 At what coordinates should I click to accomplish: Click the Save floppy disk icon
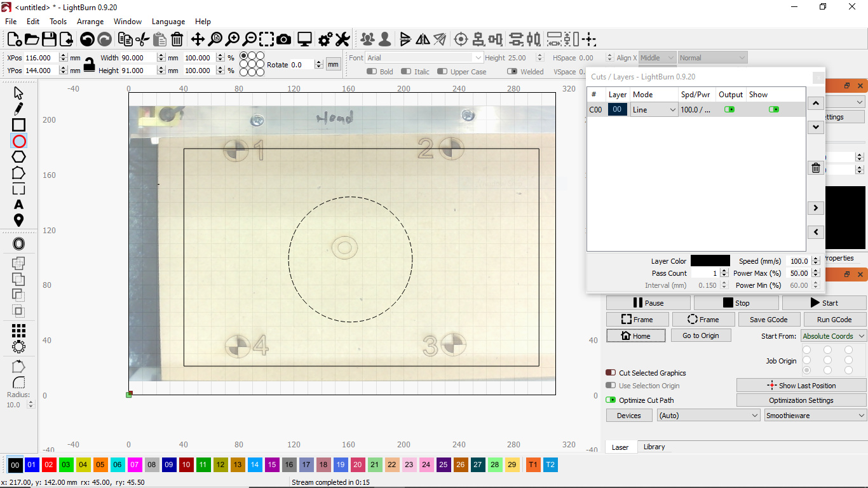coord(49,39)
